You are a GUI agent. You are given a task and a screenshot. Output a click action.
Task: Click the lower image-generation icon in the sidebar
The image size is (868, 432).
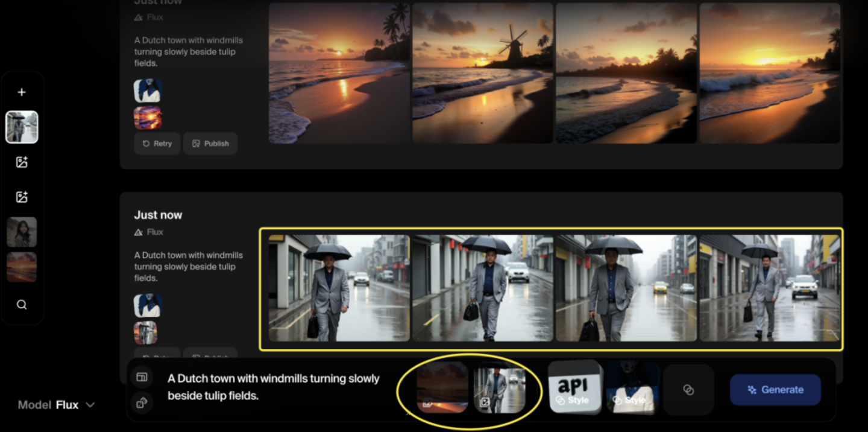click(x=22, y=197)
